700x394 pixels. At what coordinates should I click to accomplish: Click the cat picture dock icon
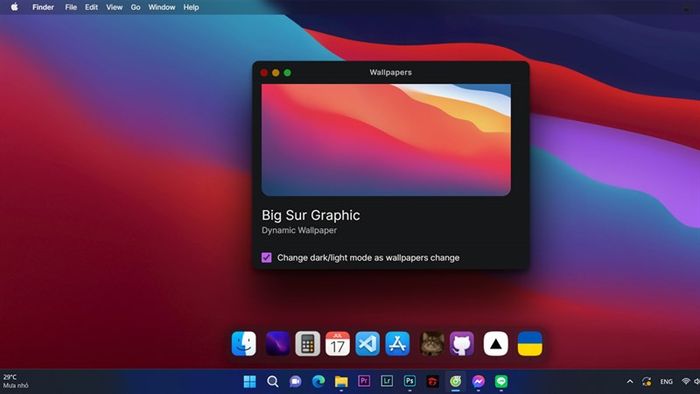[432, 344]
